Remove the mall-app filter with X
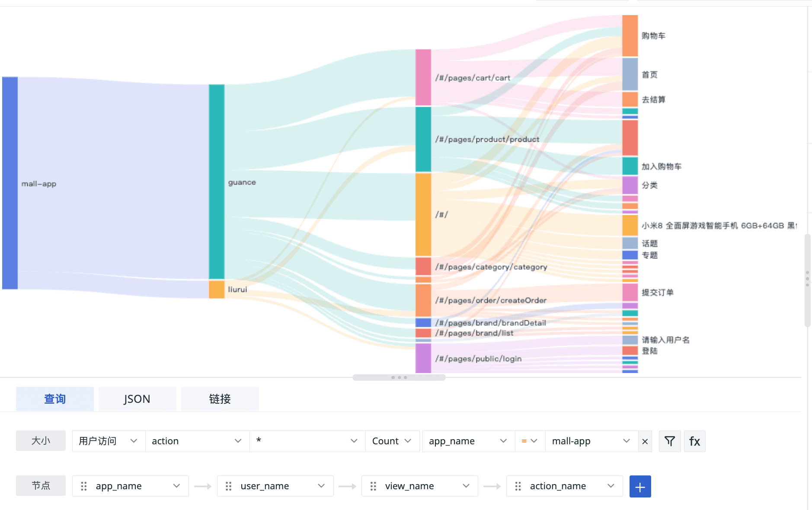This screenshot has height=510, width=812. [645, 441]
